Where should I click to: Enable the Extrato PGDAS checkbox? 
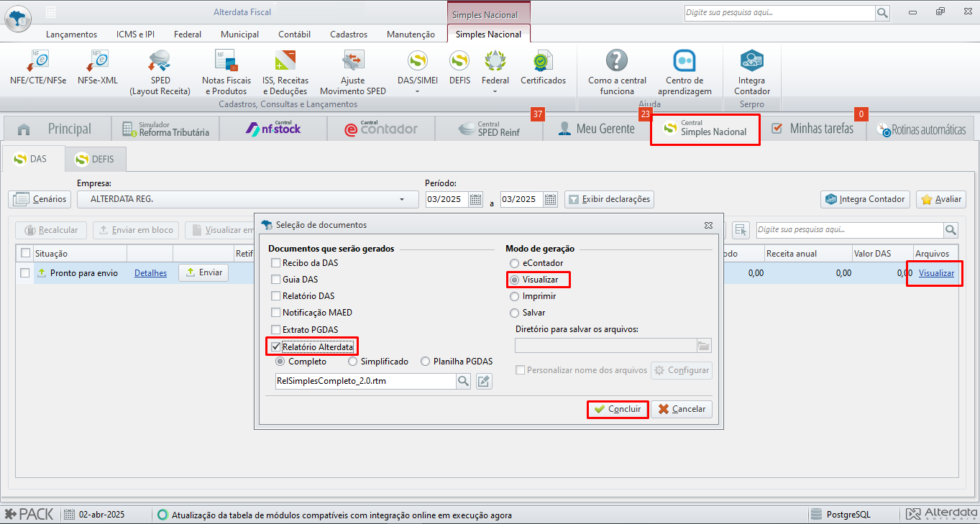[276, 329]
